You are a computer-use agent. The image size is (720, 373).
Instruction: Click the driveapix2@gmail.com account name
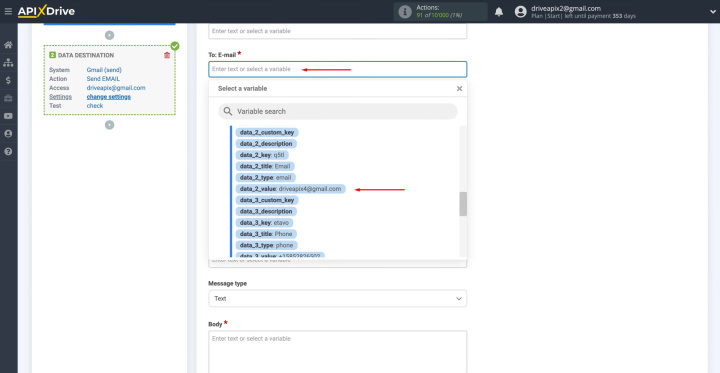tap(566, 8)
